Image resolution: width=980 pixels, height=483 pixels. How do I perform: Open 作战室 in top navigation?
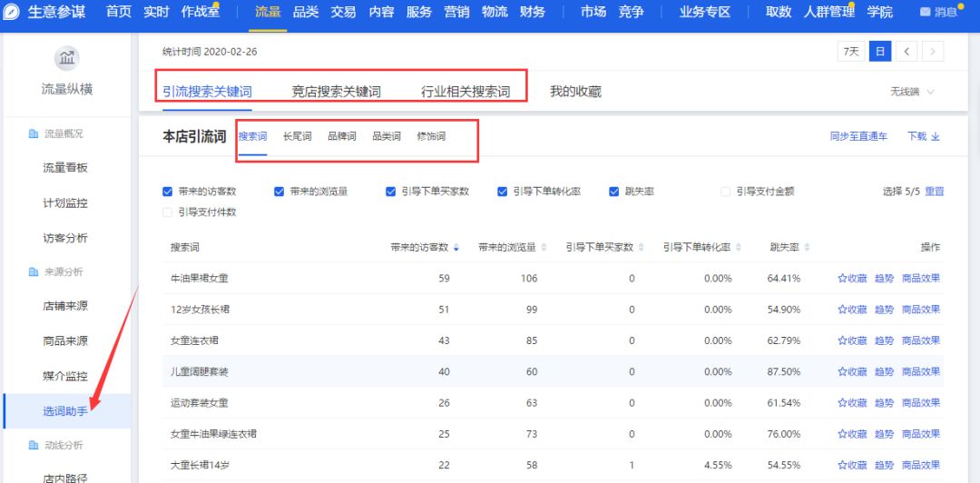[201, 12]
